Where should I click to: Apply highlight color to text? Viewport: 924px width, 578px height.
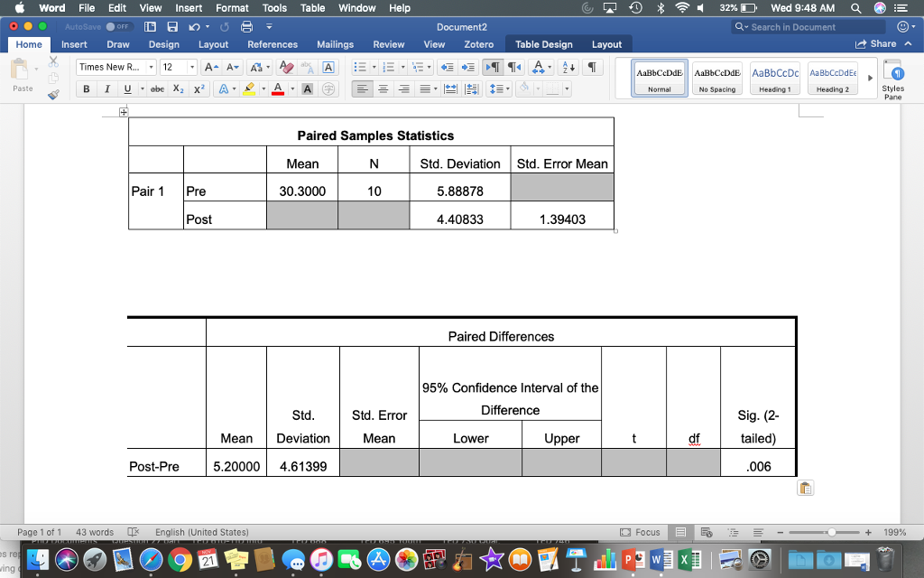pos(248,89)
